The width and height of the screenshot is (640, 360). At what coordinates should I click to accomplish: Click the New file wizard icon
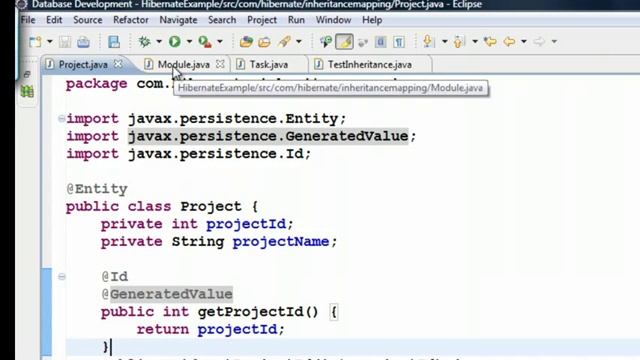(35, 42)
